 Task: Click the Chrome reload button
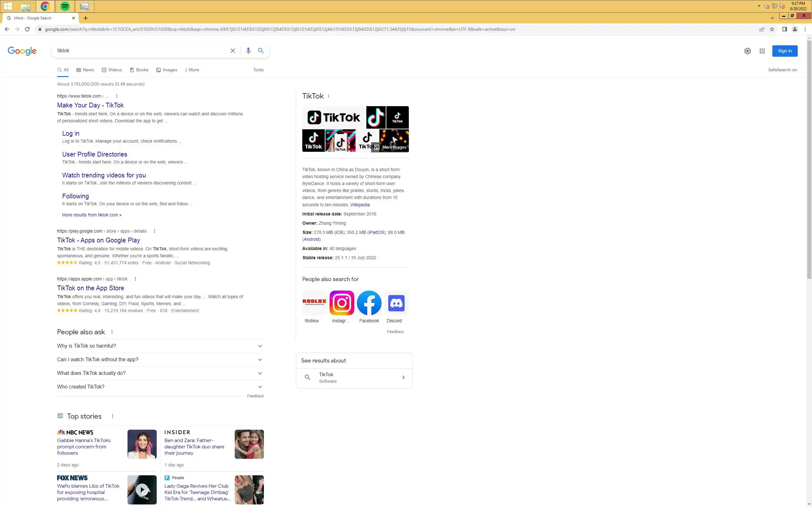[x=28, y=29]
